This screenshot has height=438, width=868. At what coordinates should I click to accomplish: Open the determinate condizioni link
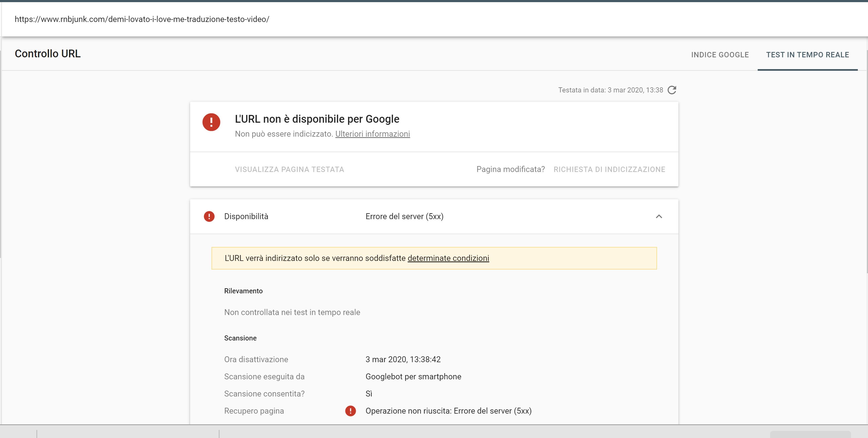pyautogui.click(x=448, y=258)
